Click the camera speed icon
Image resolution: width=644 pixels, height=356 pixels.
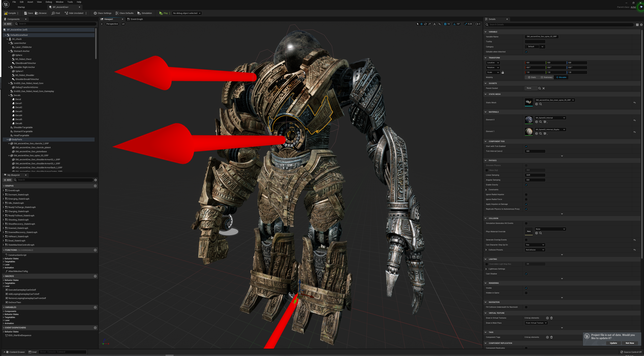(x=477, y=24)
